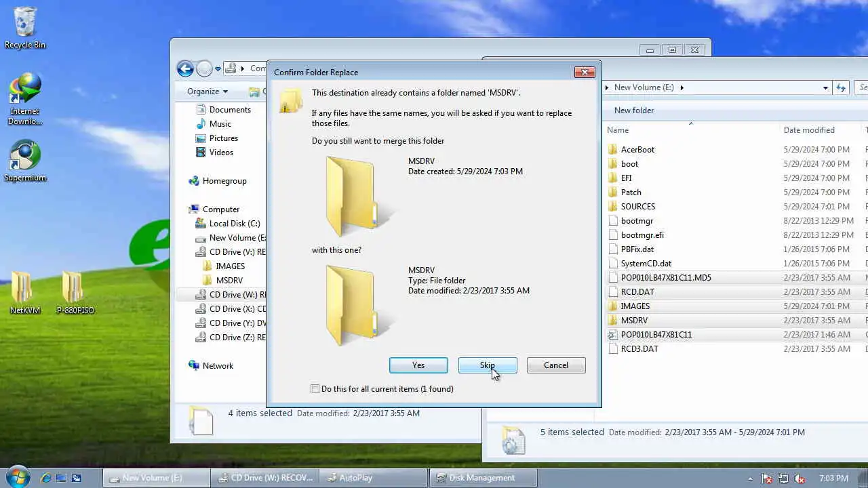Viewport: 868px width, 488px height.
Task: Select CD Drive (Y:) in navigation pane
Action: 231,323
